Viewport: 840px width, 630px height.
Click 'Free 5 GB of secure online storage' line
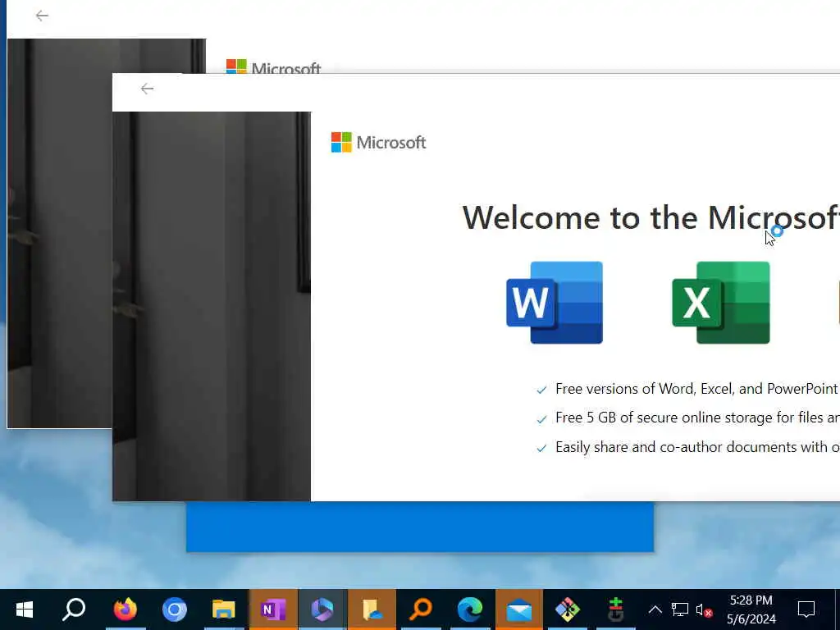coord(697,418)
